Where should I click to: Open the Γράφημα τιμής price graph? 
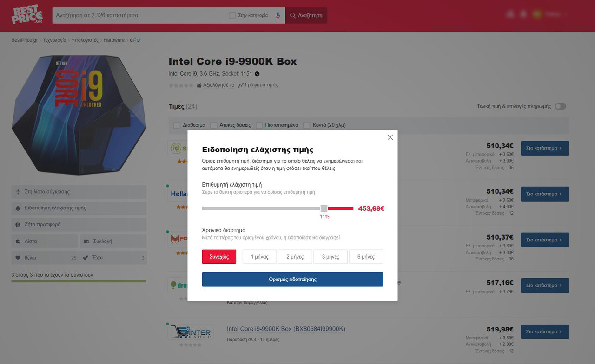[x=258, y=85]
